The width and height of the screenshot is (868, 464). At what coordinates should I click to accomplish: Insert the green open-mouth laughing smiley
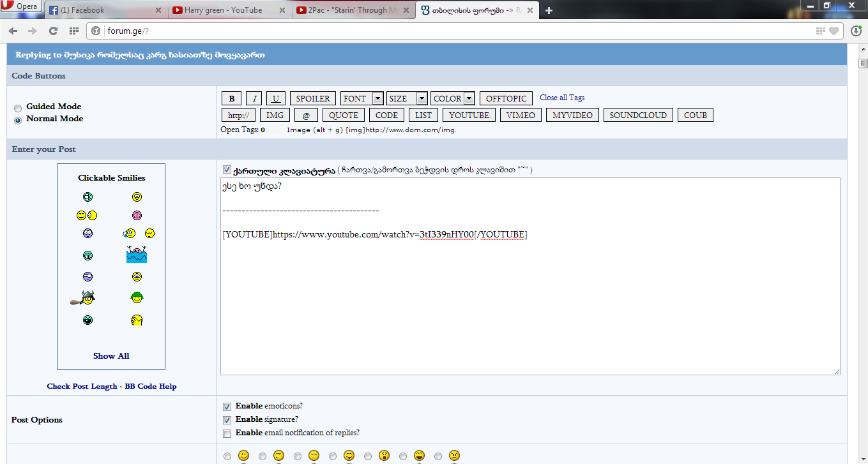(x=88, y=320)
